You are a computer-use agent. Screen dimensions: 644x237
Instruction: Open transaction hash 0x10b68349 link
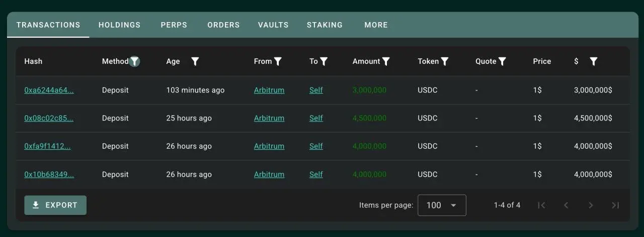coord(49,175)
